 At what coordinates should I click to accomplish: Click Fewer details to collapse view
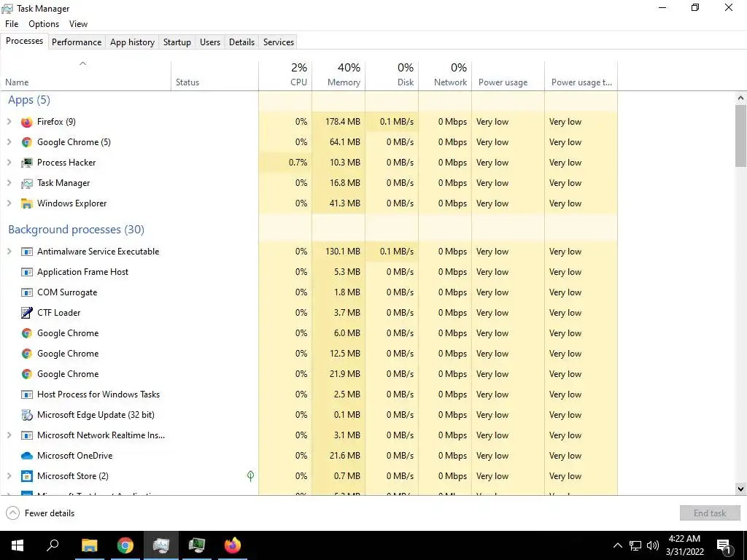pyautogui.click(x=41, y=513)
